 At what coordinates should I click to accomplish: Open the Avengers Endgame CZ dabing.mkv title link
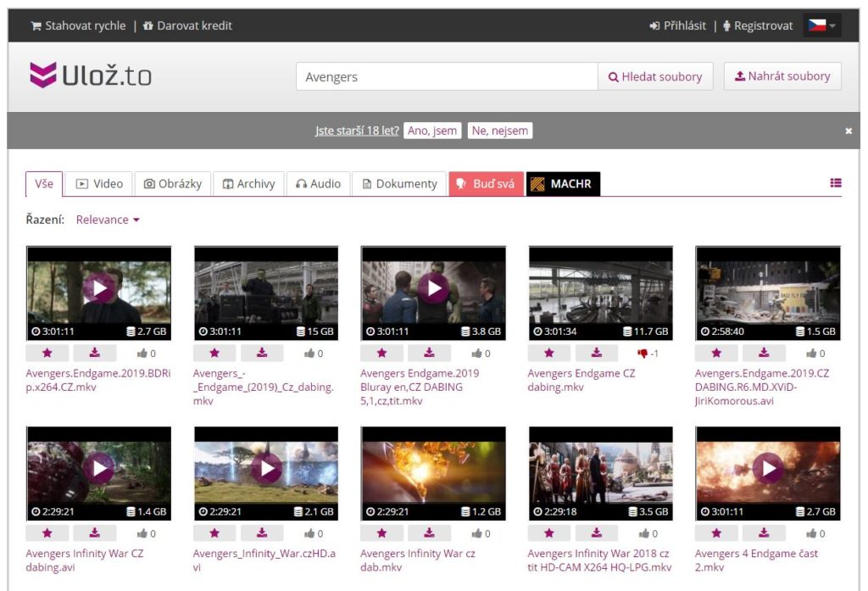pos(581,380)
